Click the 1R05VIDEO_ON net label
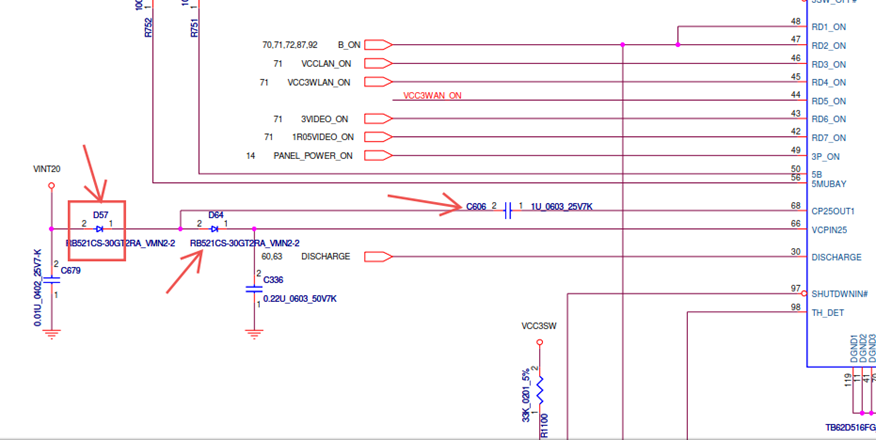876x440 pixels. pos(322,136)
